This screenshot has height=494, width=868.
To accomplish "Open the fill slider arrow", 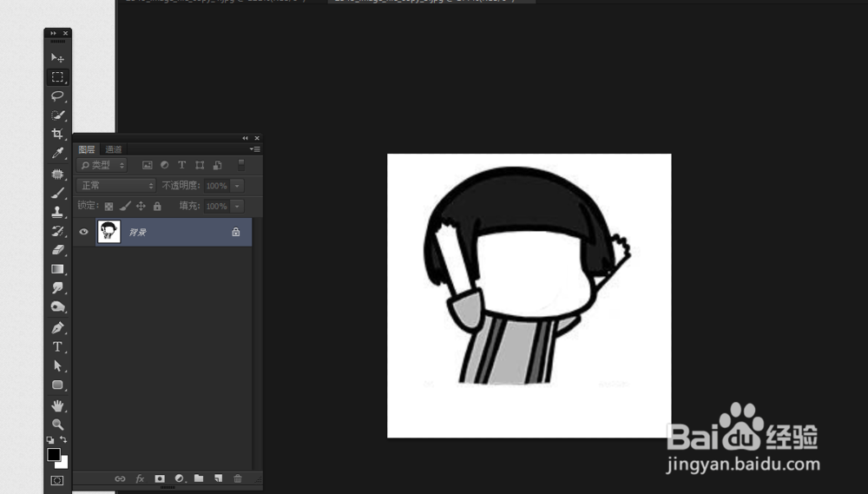I will tap(237, 206).
